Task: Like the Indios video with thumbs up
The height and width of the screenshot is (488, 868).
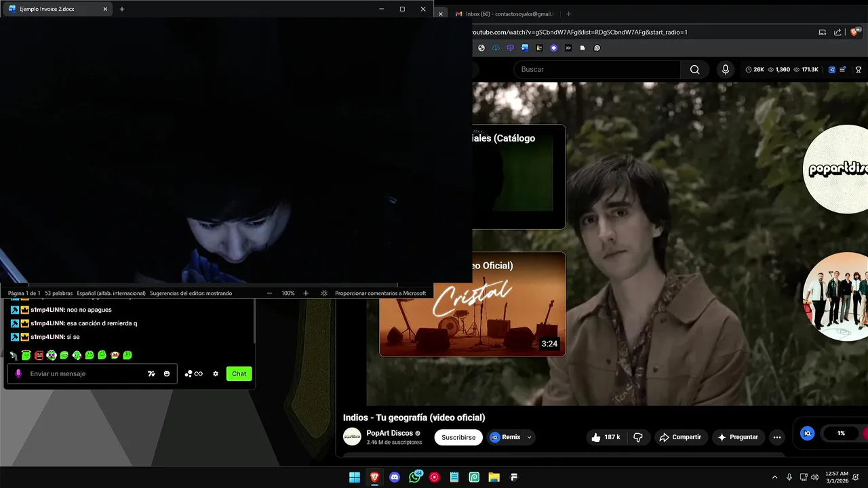Action: 606,437
